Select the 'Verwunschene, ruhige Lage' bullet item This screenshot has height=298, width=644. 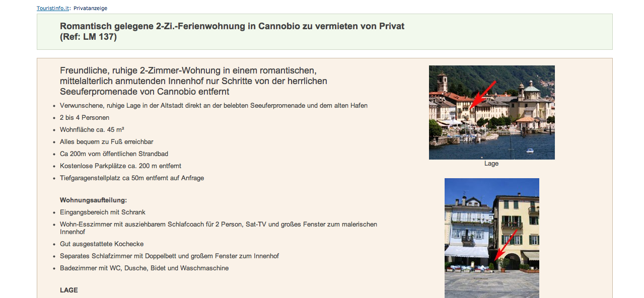[213, 106]
